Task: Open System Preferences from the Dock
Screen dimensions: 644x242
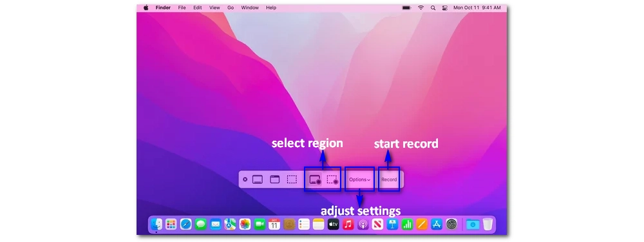Action: [x=451, y=225]
